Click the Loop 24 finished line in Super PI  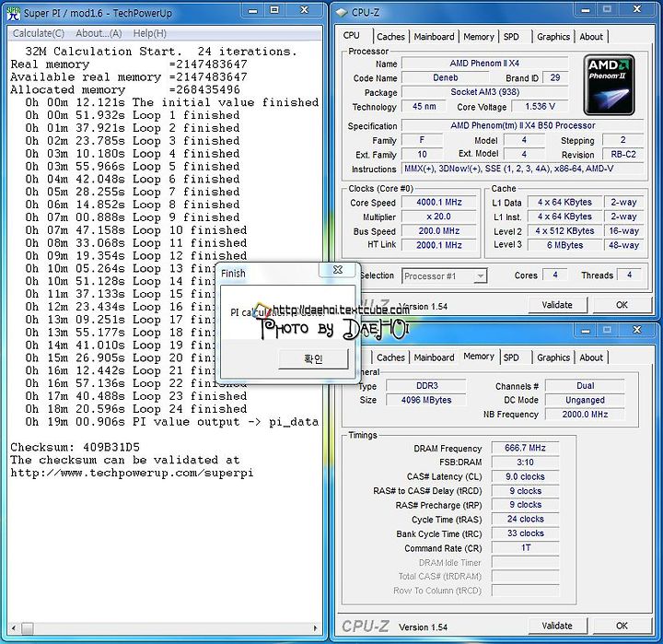pyautogui.click(x=135, y=409)
